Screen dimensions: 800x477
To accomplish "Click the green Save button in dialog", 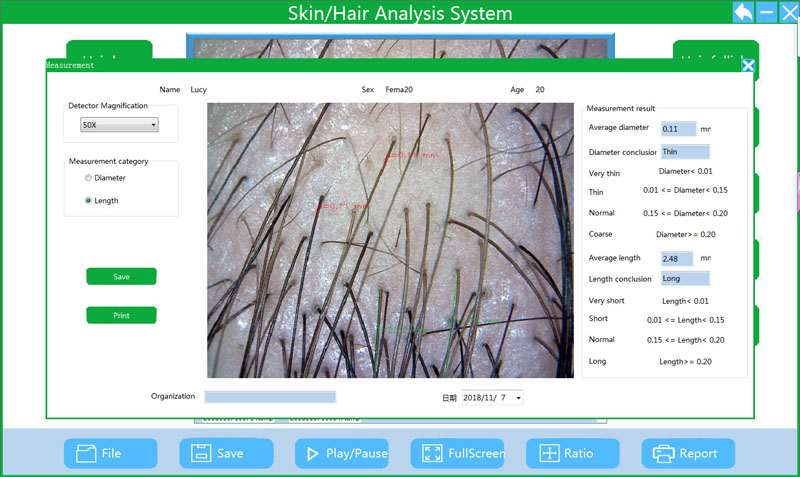I will click(121, 277).
